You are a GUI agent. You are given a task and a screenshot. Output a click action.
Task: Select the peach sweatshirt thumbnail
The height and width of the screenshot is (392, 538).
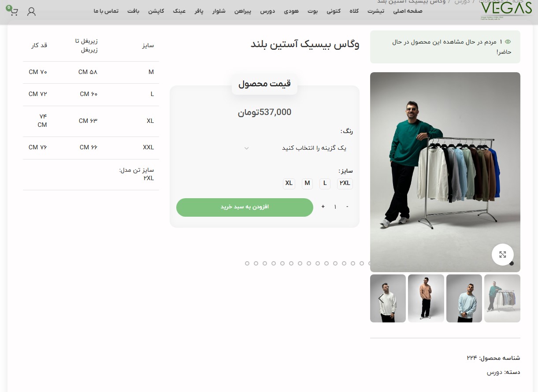click(x=426, y=298)
